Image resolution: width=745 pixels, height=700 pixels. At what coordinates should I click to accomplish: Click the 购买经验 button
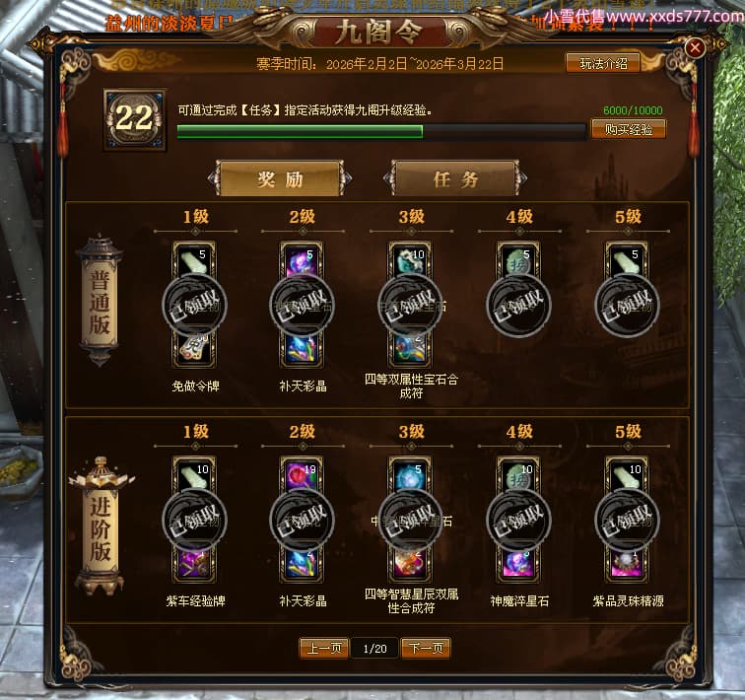(628, 129)
